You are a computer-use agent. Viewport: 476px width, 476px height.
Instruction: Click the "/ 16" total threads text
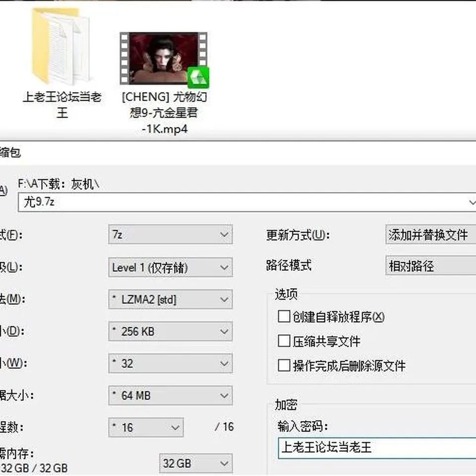pyautogui.click(x=224, y=427)
